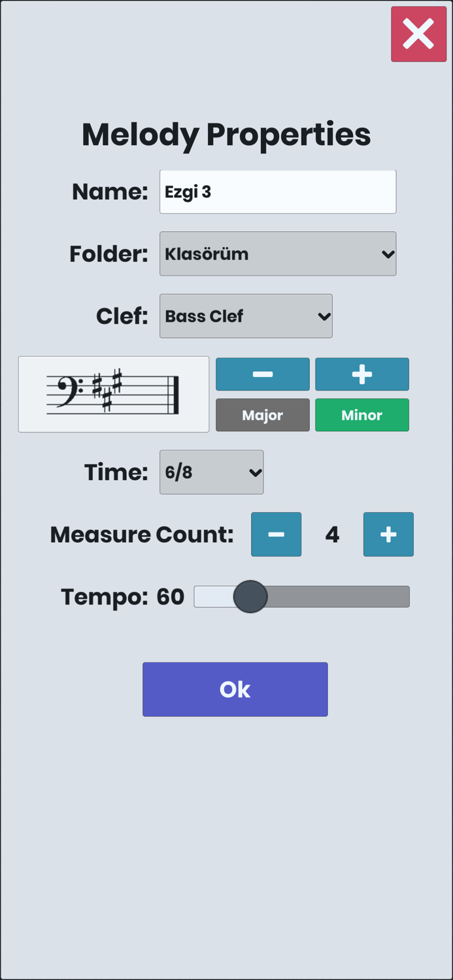The height and width of the screenshot is (980, 453).
Task: Open the Folder dropdown showing Klasörüm
Action: (x=278, y=253)
